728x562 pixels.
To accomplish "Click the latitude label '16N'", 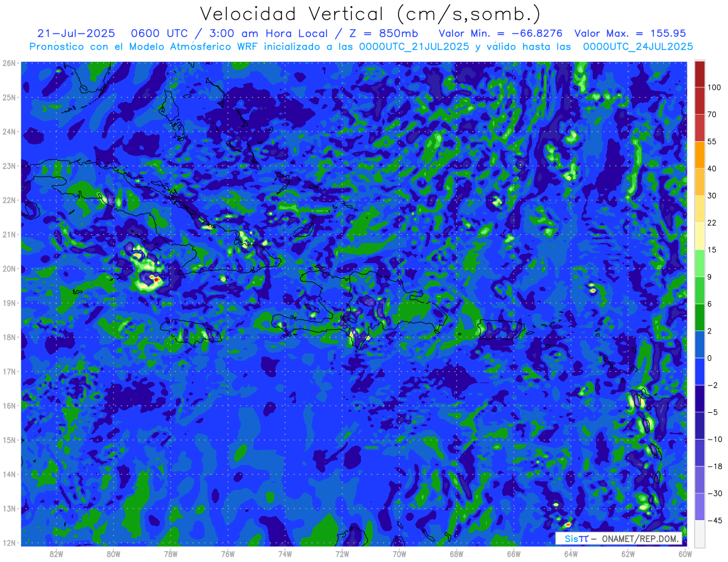I will [x=9, y=406].
